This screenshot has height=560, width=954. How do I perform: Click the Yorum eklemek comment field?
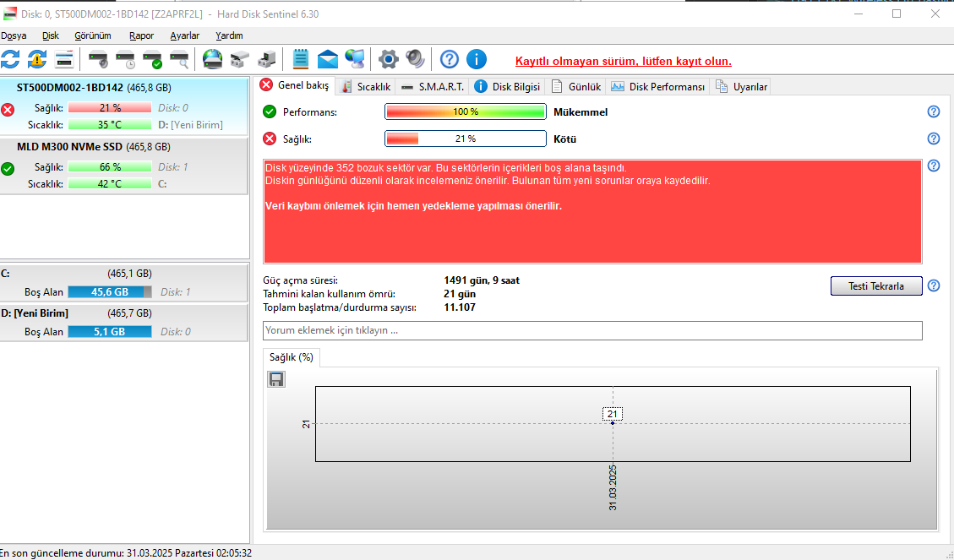pos(592,331)
